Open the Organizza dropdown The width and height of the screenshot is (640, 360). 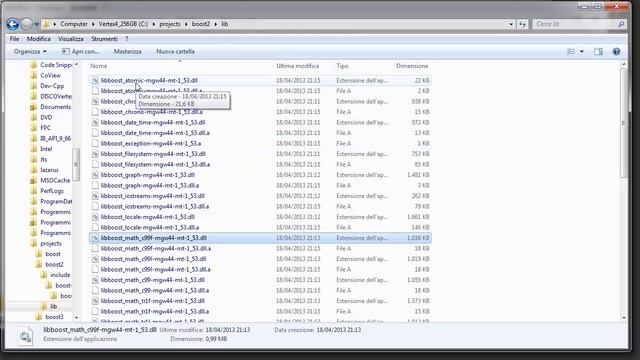pos(30,51)
